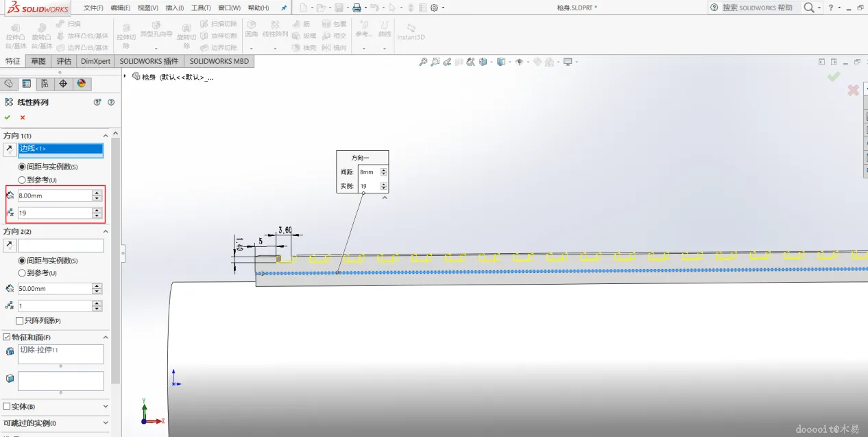Switch to the 草图 tab

38,61
